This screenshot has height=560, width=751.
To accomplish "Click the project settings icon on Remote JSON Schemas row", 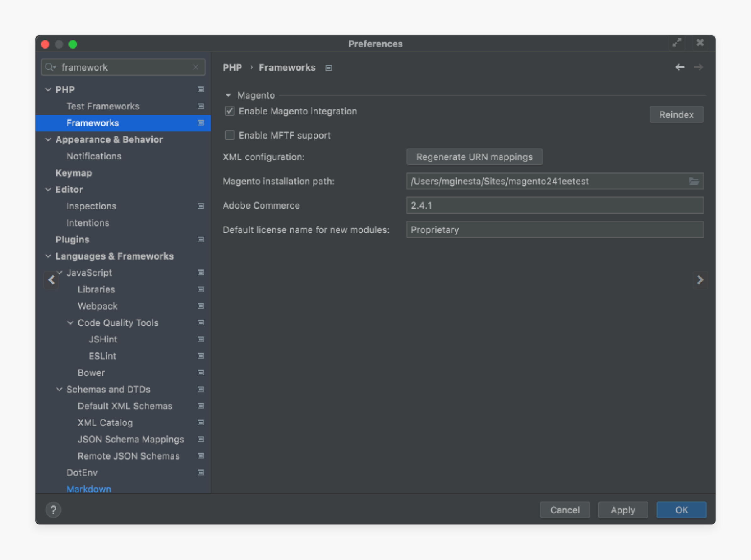I will point(201,456).
